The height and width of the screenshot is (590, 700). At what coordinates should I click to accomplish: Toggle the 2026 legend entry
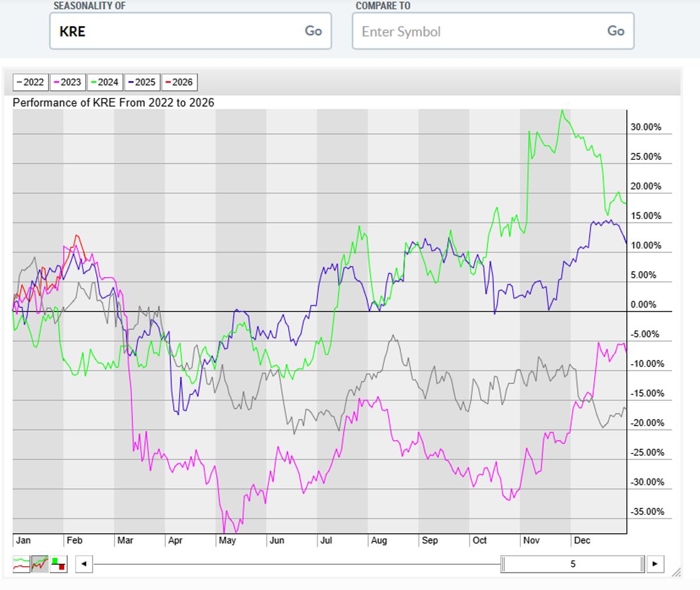(178, 82)
